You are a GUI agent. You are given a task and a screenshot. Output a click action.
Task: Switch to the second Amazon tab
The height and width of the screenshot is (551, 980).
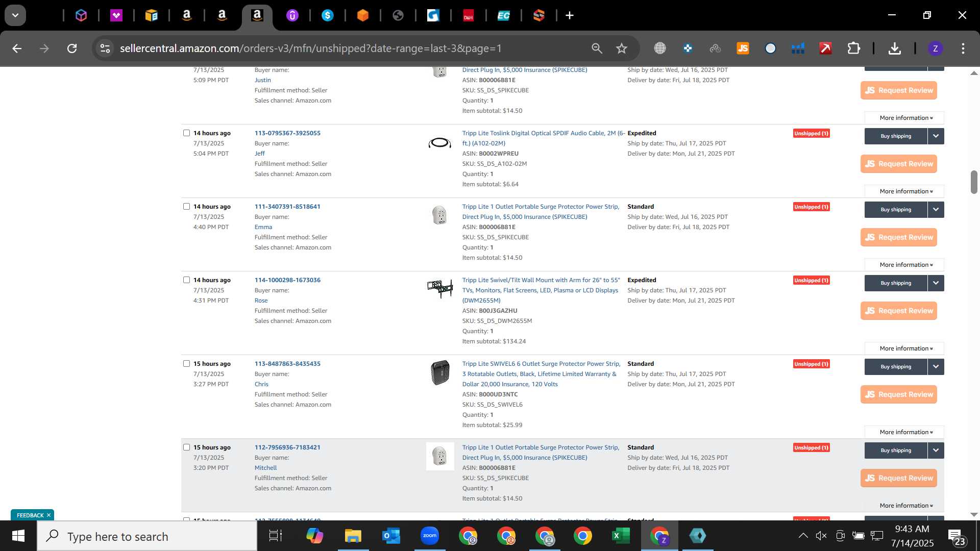[x=222, y=15]
